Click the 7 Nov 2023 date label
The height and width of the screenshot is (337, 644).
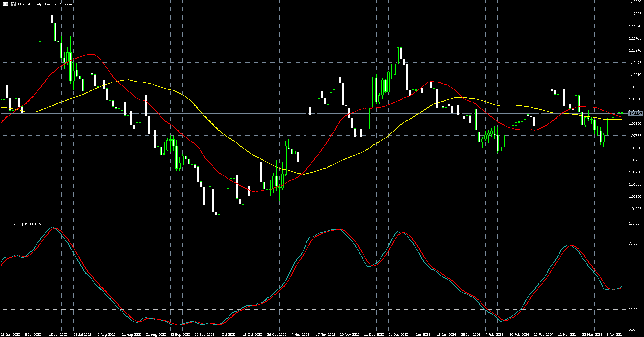(x=300, y=335)
